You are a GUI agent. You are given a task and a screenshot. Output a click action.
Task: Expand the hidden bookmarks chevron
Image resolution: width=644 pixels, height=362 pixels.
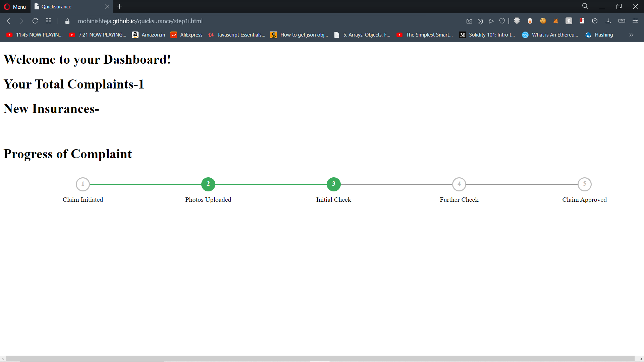631,35
